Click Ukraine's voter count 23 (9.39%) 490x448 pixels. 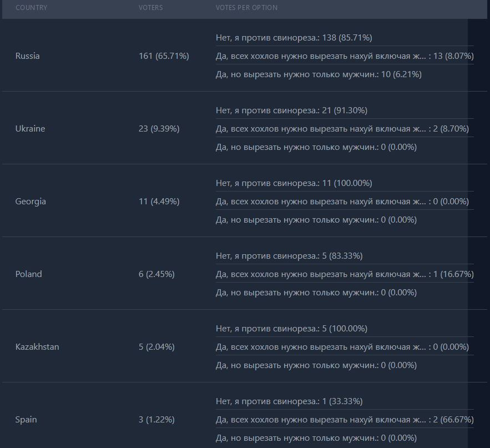click(159, 129)
